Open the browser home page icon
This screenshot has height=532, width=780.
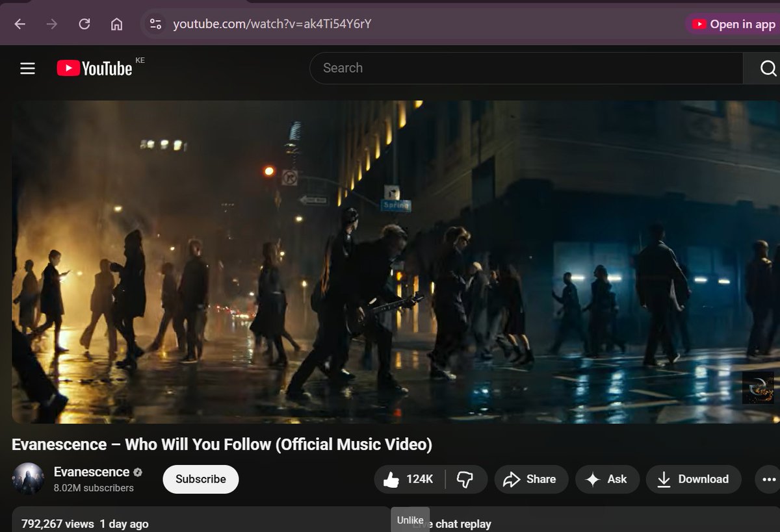[117, 24]
